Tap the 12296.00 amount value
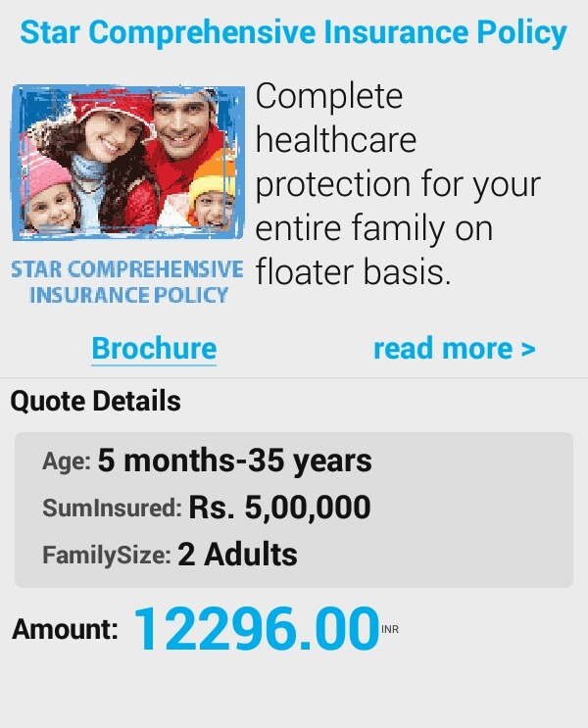Viewport: 588px width, 728px height. [257, 629]
